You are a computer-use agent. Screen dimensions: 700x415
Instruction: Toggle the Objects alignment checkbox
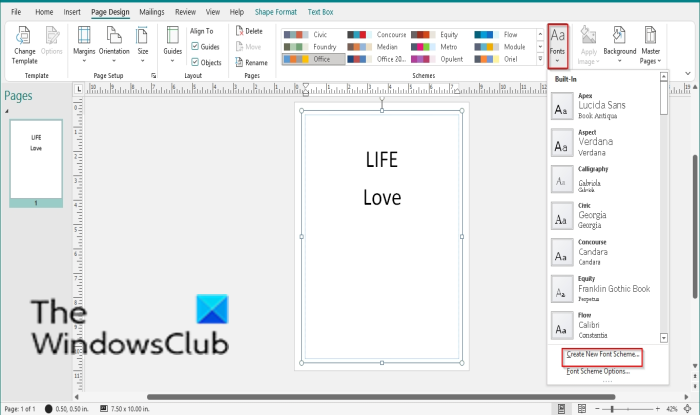tap(195, 62)
